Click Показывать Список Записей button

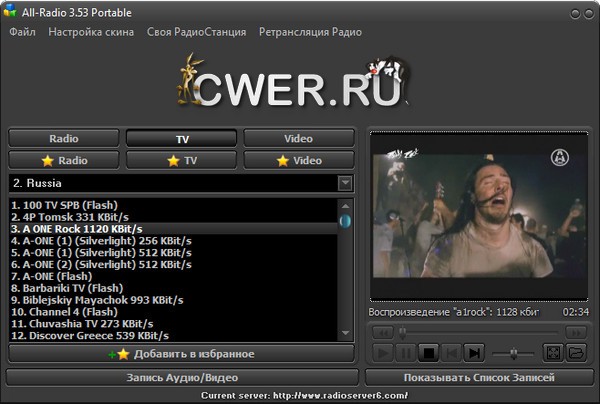(479, 377)
